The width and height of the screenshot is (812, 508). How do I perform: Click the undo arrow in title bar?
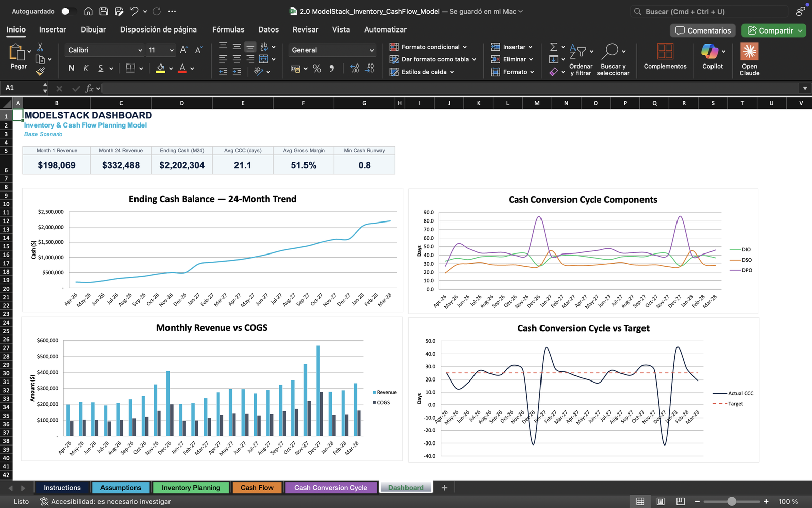pyautogui.click(x=134, y=11)
